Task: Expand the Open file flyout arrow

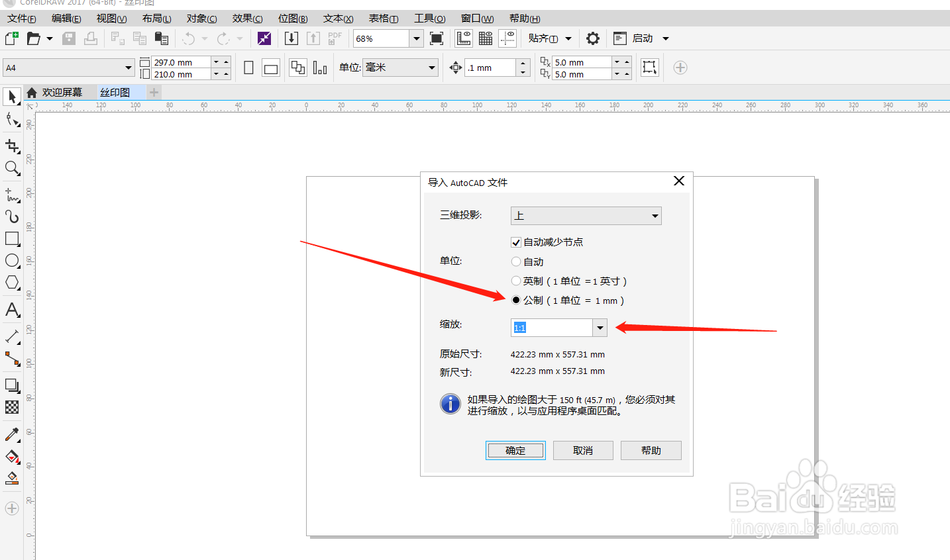Action: (x=50, y=38)
